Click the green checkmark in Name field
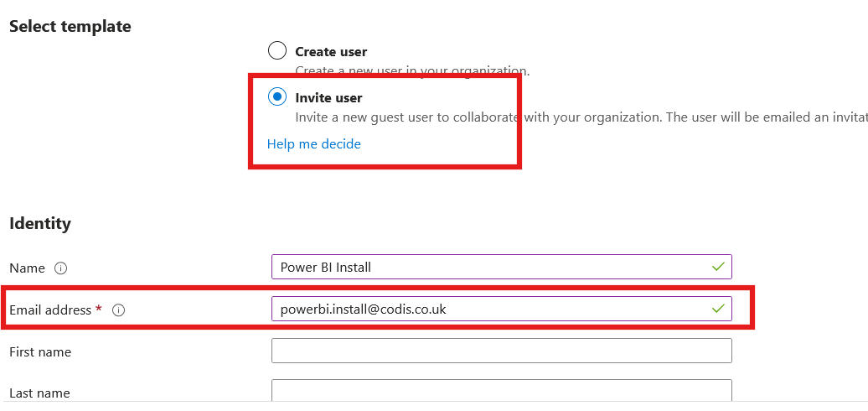 pyautogui.click(x=718, y=267)
